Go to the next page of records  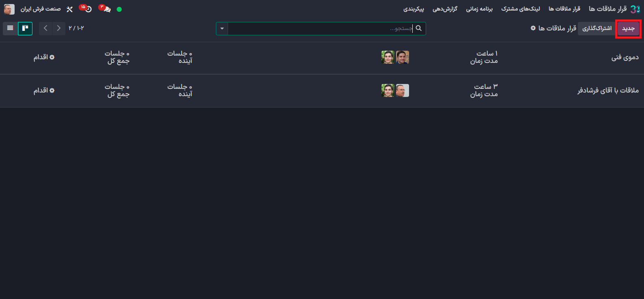point(45,28)
